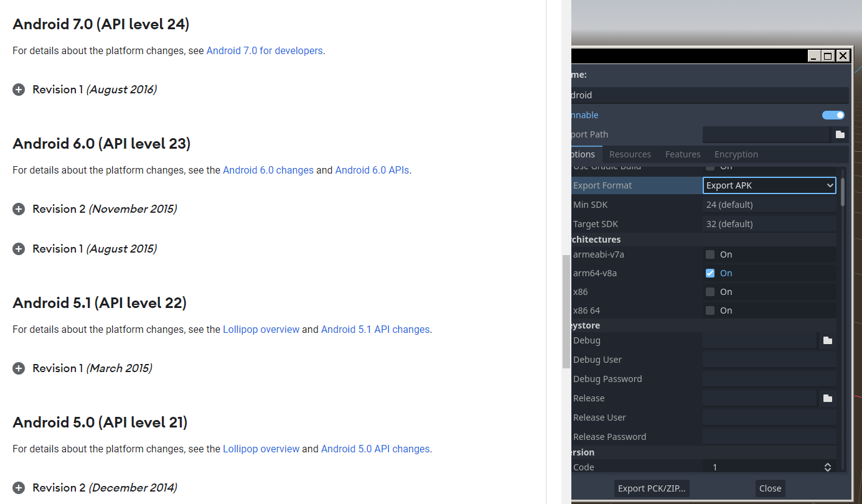Select the Android 7.0 (API level 24) heading
Image resolution: width=862 pixels, height=504 pixels.
(x=101, y=24)
